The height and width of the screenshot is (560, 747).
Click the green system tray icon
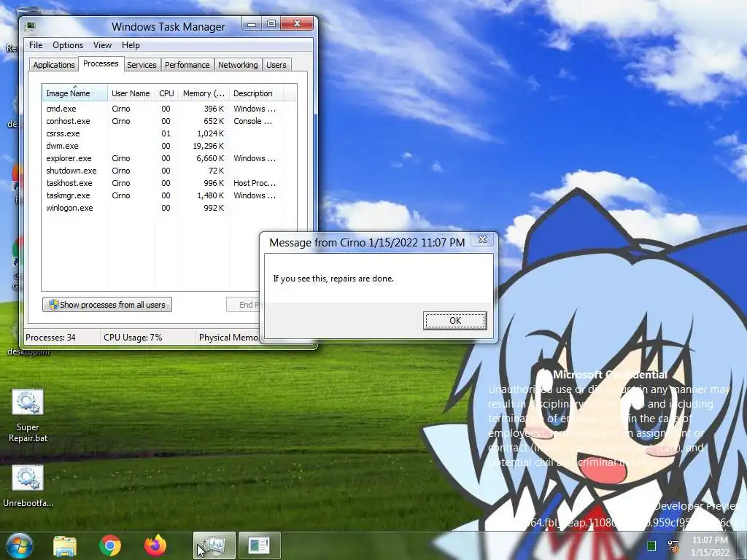(651, 545)
